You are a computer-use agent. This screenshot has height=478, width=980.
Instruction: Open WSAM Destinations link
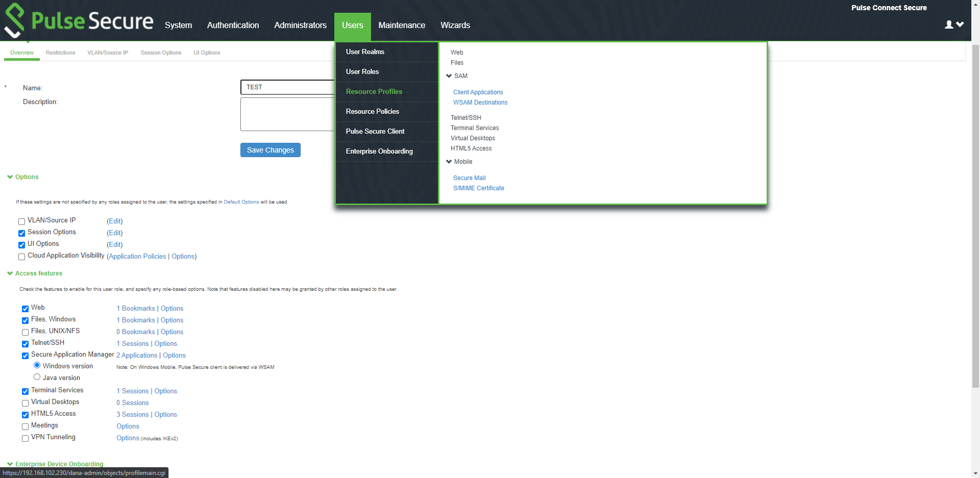480,103
